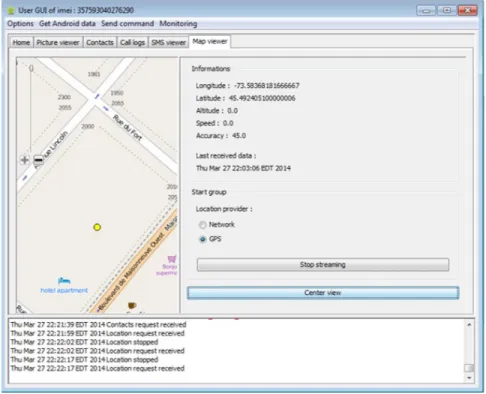This screenshot has height=394, width=486.
Task: Click the app icon in title bar
Action: (x=12, y=11)
